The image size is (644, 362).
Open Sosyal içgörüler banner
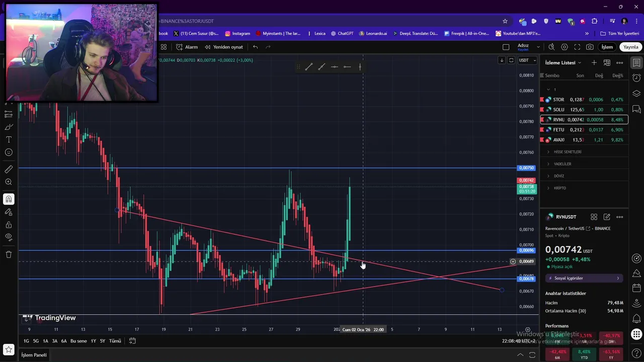point(584,278)
